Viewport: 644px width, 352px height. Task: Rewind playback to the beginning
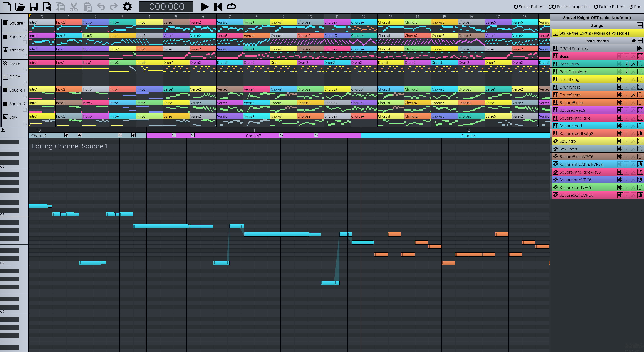click(x=218, y=7)
